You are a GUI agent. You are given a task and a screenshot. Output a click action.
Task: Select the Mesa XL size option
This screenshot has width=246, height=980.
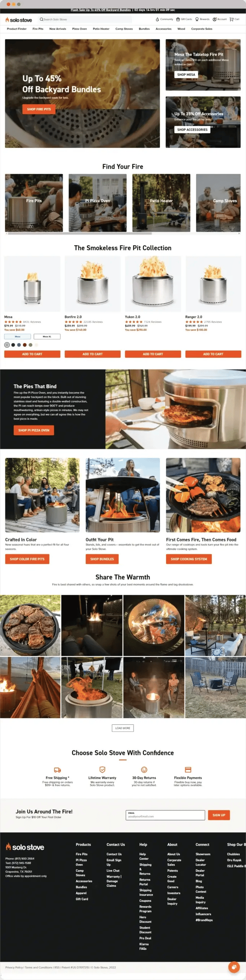point(47,336)
